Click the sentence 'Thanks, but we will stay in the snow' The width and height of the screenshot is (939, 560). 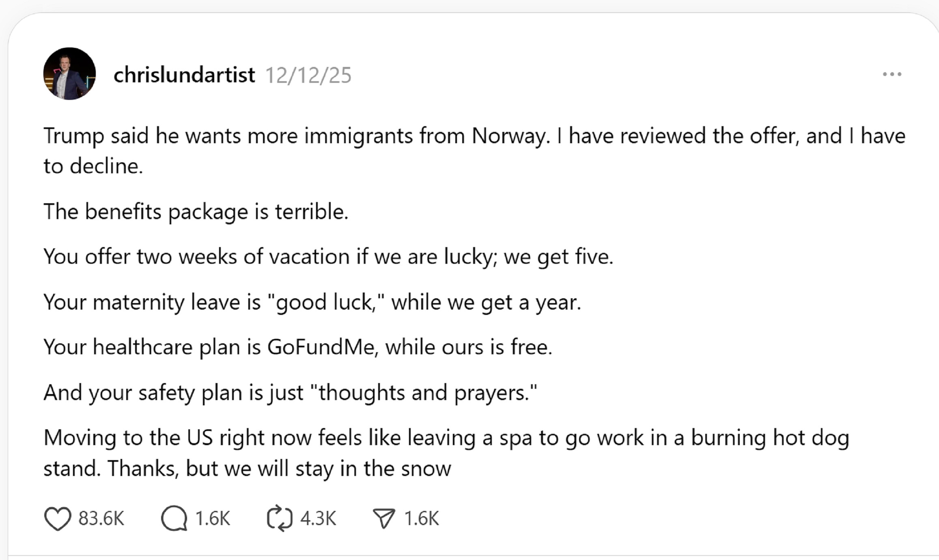279,469
